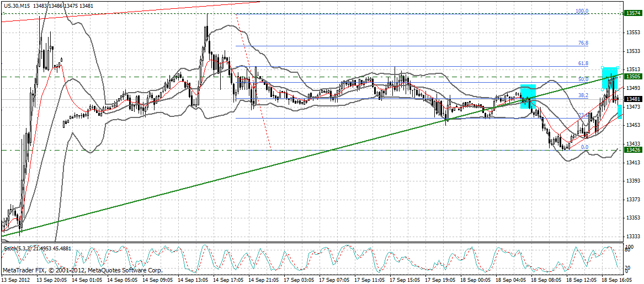Click the Stochastic scale value 100
The width and height of the screenshot is (644, 284).
click(629, 245)
